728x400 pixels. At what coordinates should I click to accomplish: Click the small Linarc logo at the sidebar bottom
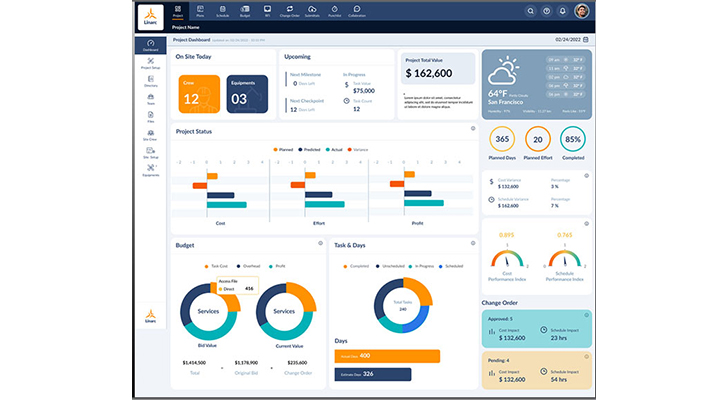tap(150, 316)
